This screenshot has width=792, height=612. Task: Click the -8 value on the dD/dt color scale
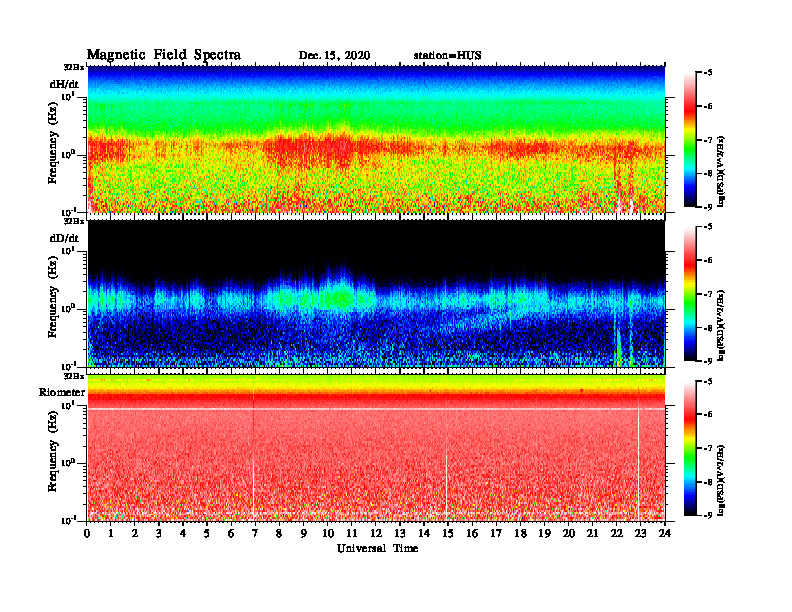pyautogui.click(x=708, y=327)
